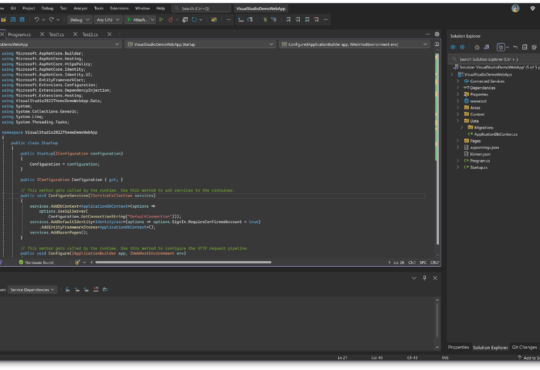
Task: Switch to the Program.cs tab
Action: point(20,34)
